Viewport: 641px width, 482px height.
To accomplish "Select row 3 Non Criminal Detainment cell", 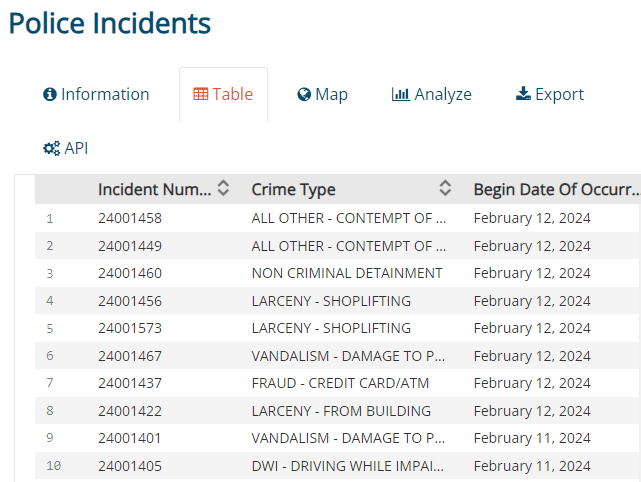I will click(x=346, y=273).
